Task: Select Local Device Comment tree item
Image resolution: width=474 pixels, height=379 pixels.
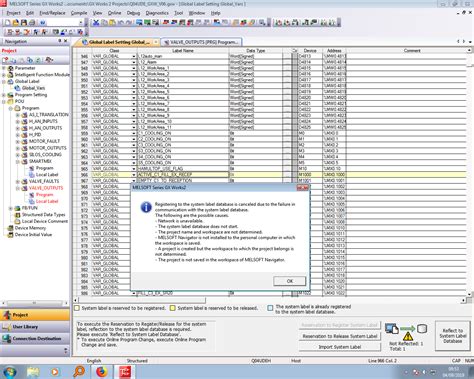Action: [x=45, y=221]
